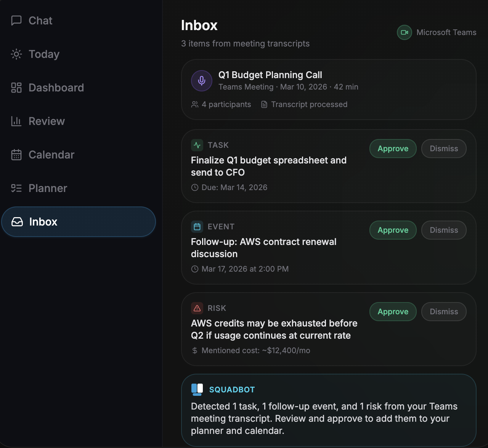Dismiss the AWS contract renewal follow-up event

point(444,230)
